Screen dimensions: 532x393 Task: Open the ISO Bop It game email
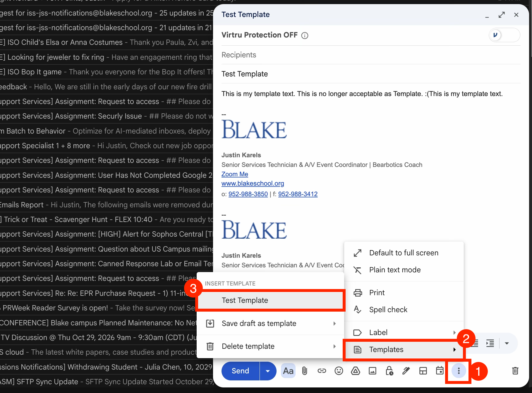click(x=107, y=72)
